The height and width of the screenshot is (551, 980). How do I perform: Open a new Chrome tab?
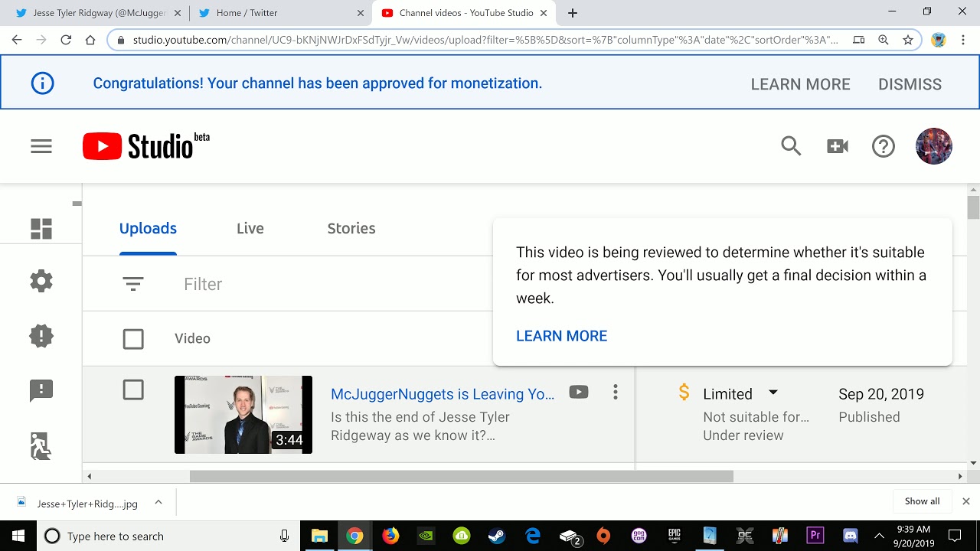(572, 13)
